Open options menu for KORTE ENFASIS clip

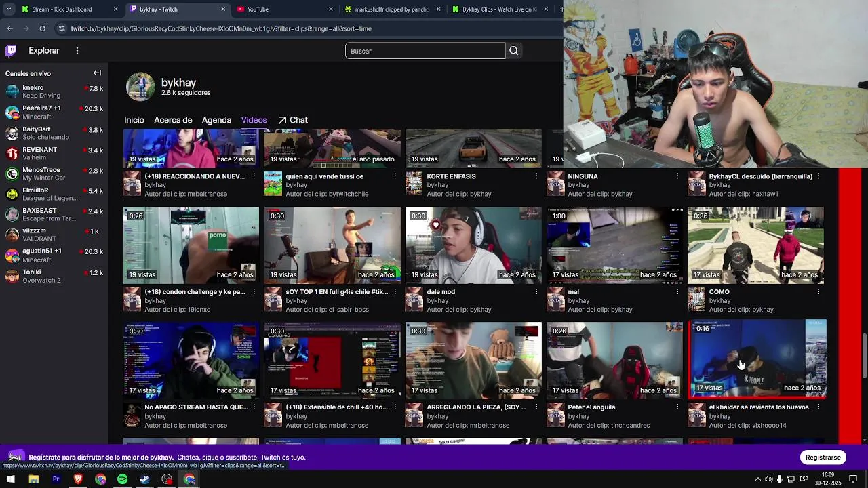tap(536, 176)
